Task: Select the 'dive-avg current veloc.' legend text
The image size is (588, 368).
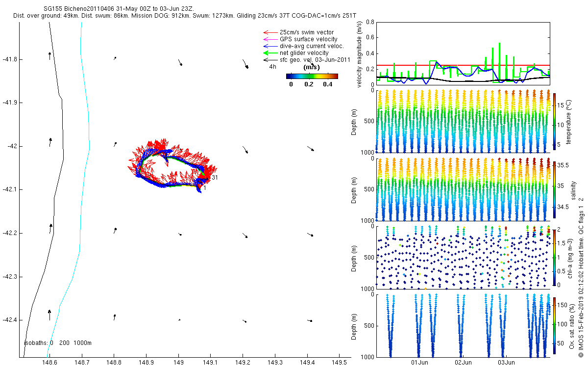Action: click(312, 46)
